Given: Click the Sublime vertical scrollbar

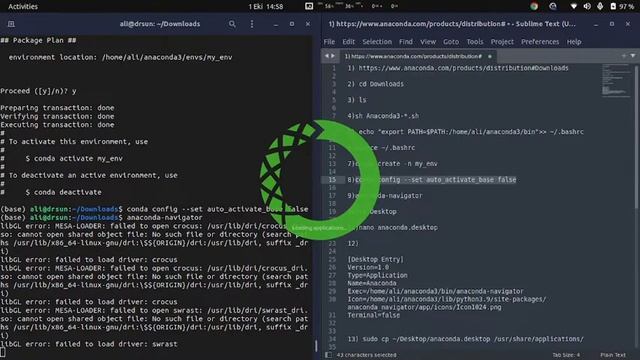Looking at the screenshot, I should click(636, 139).
